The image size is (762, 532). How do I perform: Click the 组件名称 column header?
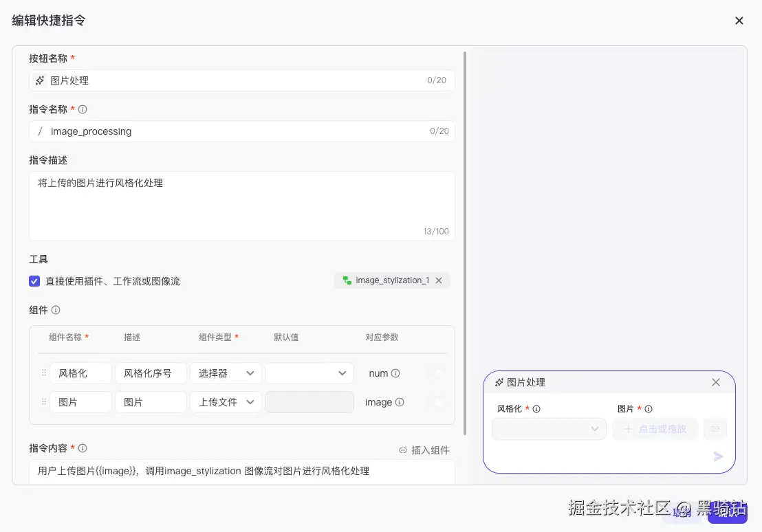click(65, 337)
